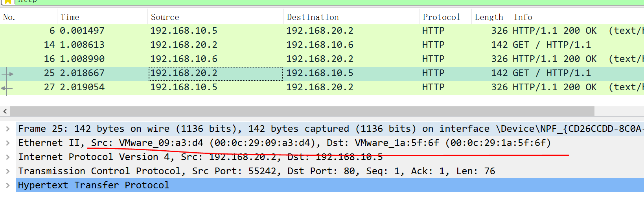The height and width of the screenshot is (206, 644).
Task: Select packet 27 HTTP 200 OK response
Action: (x=236, y=87)
